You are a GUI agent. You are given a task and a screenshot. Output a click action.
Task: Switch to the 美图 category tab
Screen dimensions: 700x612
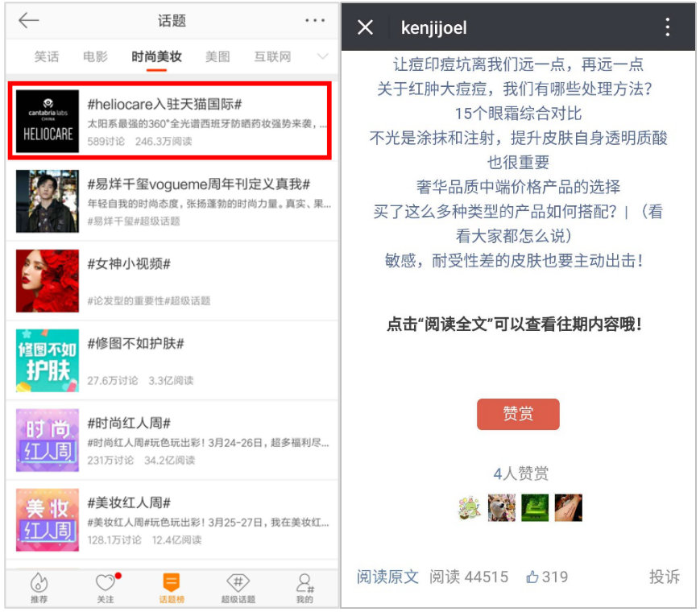(217, 57)
